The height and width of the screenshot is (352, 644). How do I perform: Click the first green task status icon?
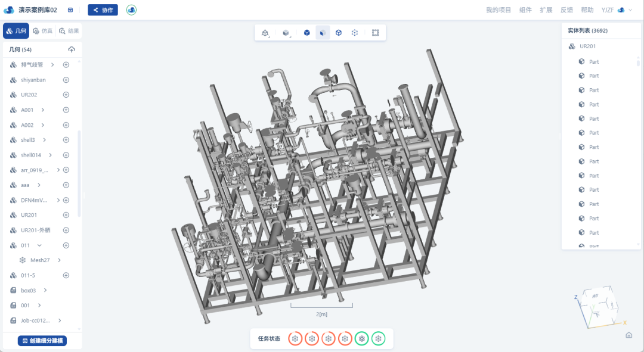(x=362, y=338)
